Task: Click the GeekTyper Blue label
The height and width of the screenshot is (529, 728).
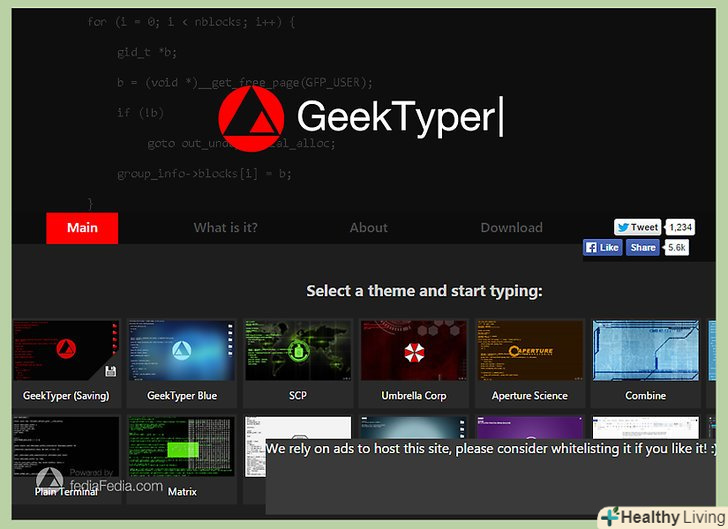Action: tap(182, 396)
